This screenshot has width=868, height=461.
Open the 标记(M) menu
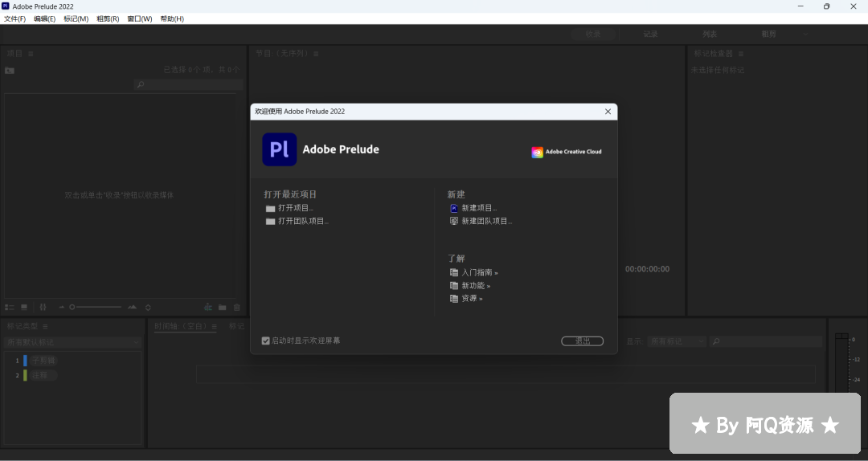pyautogui.click(x=76, y=18)
